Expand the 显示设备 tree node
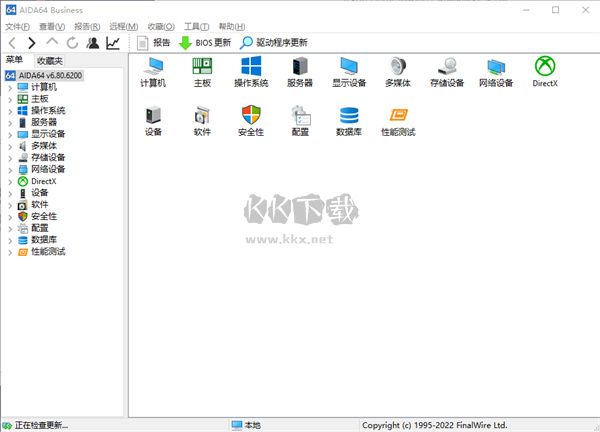This screenshot has height=432, width=600. click(10, 135)
